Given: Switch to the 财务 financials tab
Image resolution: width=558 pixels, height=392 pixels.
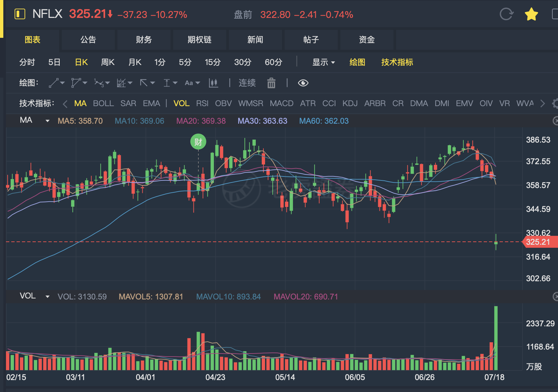Looking at the screenshot, I should pyautogui.click(x=144, y=40).
